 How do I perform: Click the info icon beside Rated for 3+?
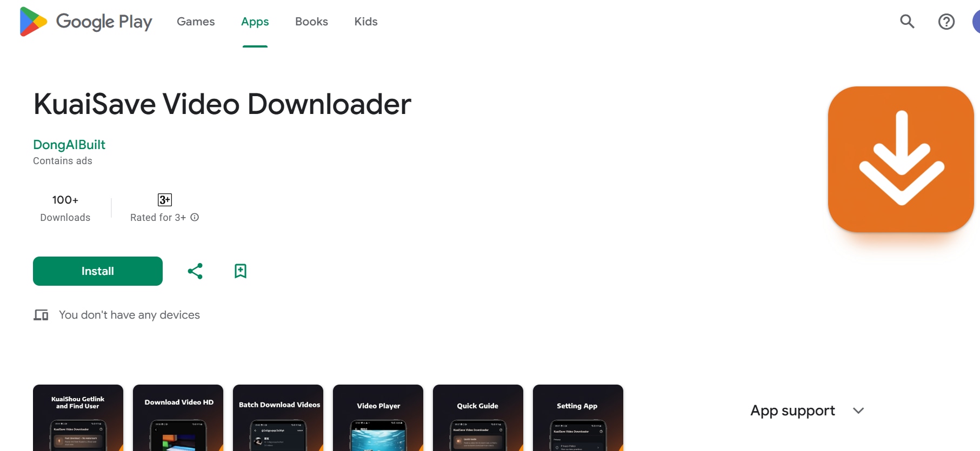tap(195, 217)
